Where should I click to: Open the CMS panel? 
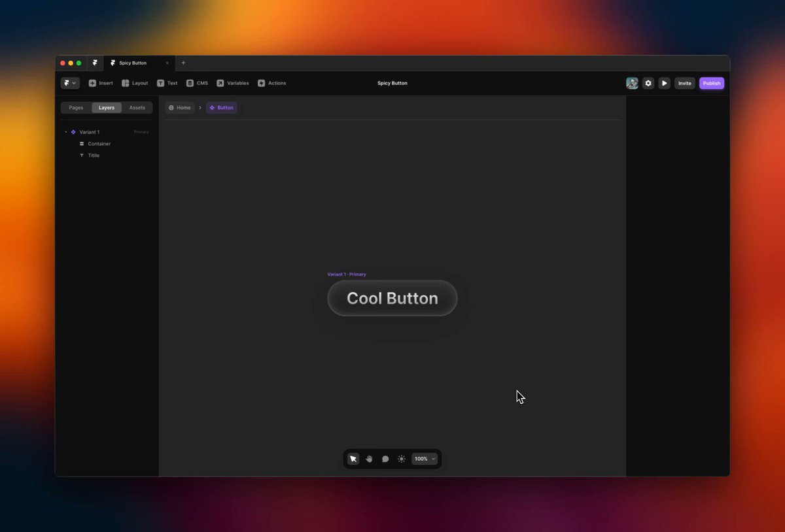pos(197,83)
